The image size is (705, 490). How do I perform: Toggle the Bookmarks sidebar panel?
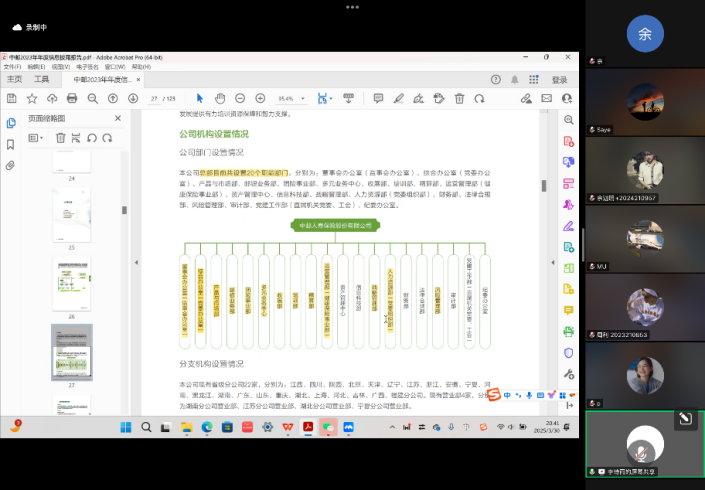click(x=11, y=143)
